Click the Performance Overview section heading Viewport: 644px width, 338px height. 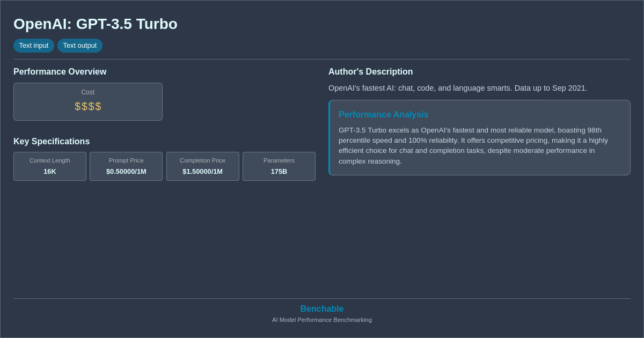[x=60, y=71]
